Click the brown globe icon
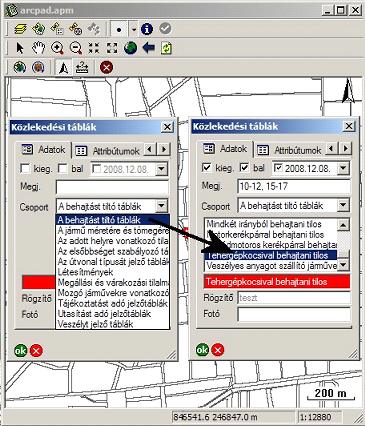This screenshot has height=426, width=365. click(x=38, y=68)
